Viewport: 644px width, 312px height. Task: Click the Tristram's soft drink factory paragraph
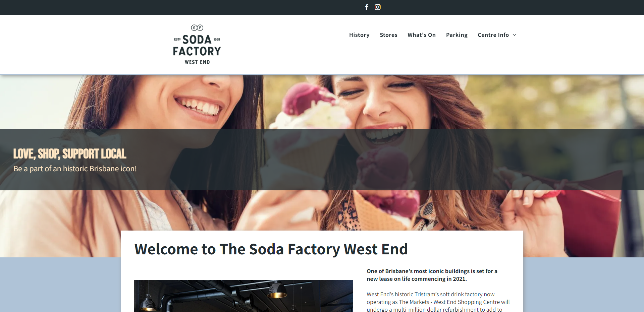[438, 302]
